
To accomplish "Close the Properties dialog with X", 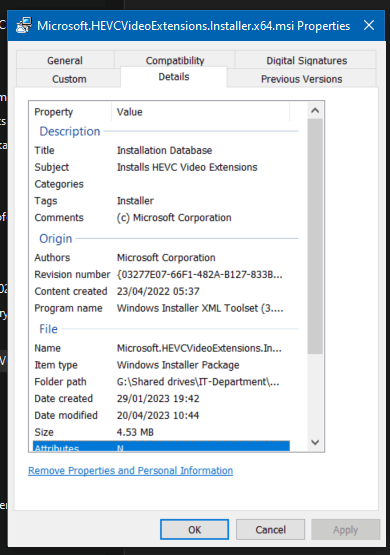I will coord(369,25).
